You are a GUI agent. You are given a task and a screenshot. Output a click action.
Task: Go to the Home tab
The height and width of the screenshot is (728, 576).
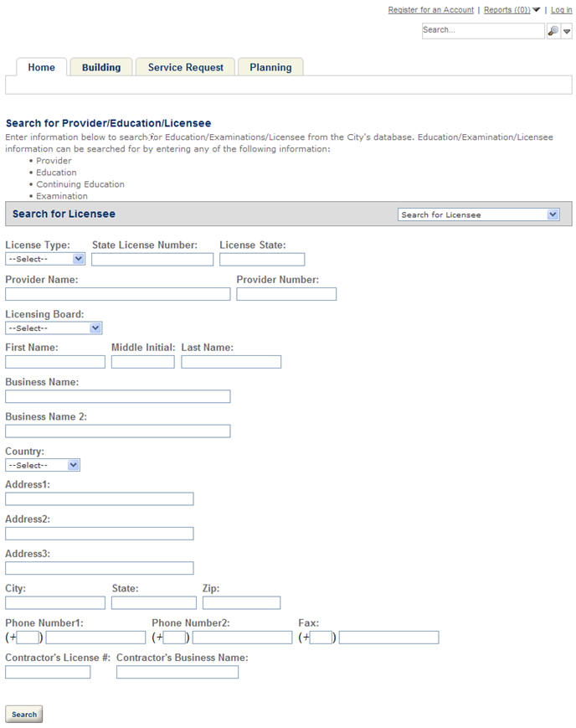41,67
